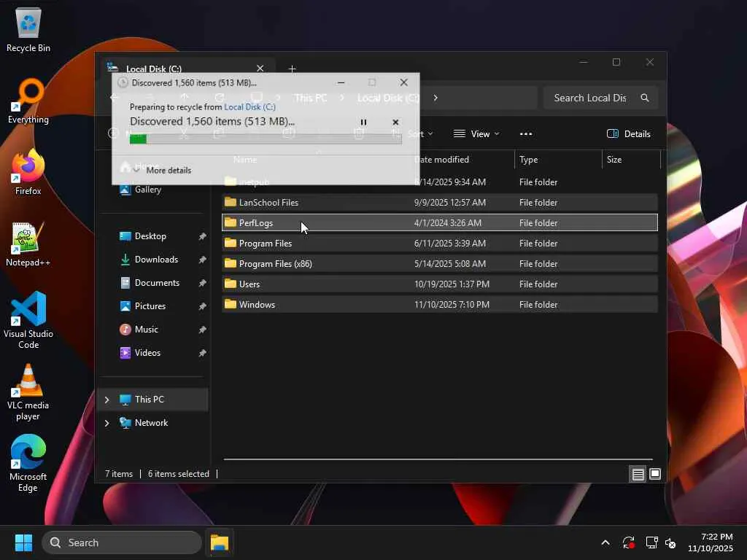Launch Microsoft Edge desktop shortcut
The width and height of the screenshot is (747, 560).
point(28,463)
